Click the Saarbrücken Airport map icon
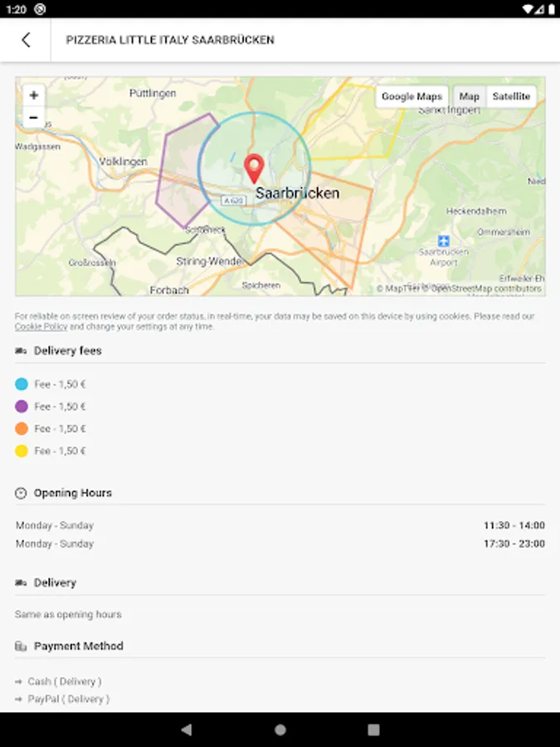The height and width of the screenshot is (747, 560). click(x=443, y=241)
